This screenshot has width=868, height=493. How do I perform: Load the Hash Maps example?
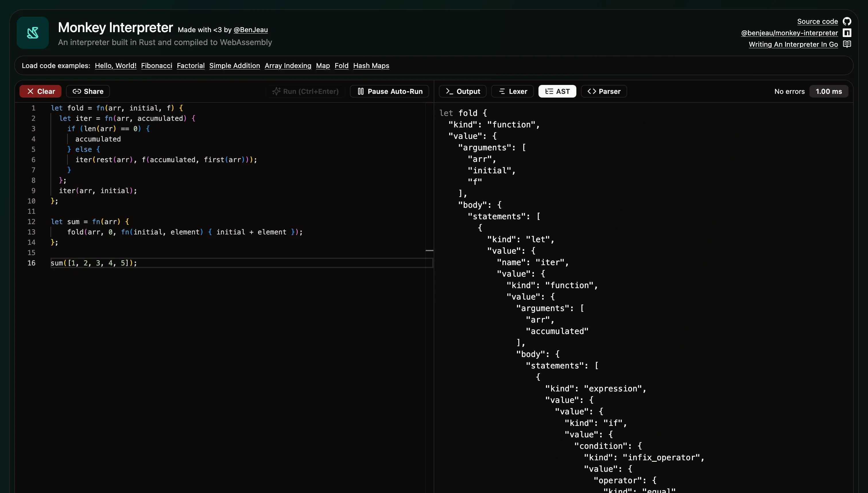click(x=371, y=66)
